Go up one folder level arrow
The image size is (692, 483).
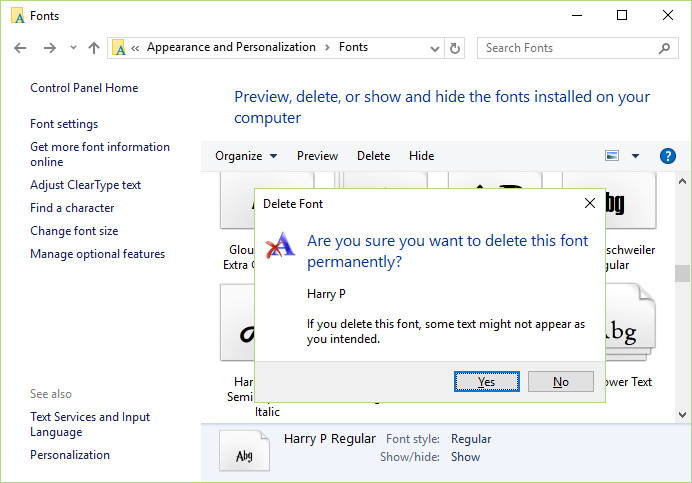point(94,48)
